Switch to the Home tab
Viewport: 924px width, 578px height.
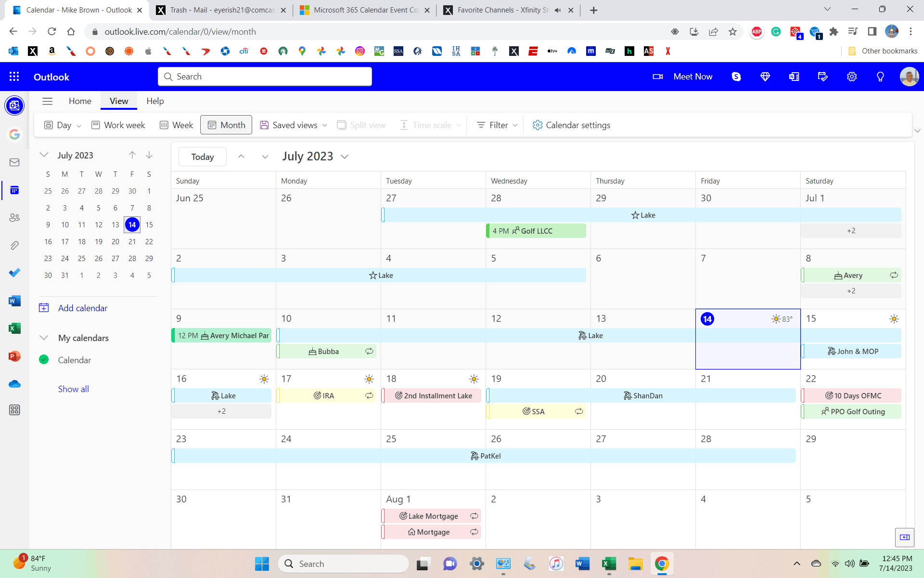80,101
